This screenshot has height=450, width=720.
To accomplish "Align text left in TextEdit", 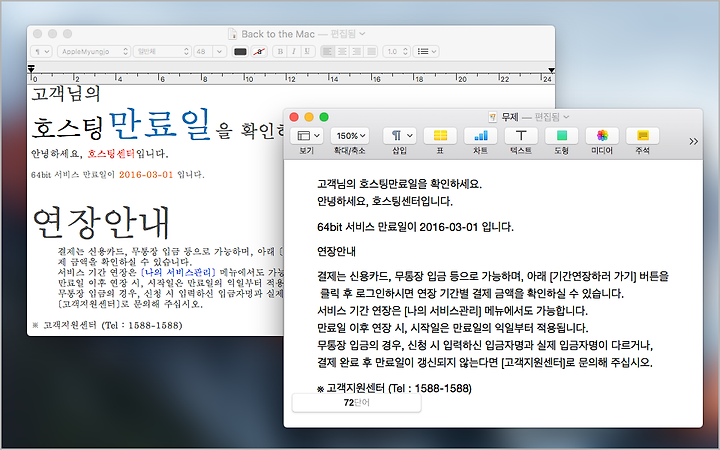I will [327, 51].
